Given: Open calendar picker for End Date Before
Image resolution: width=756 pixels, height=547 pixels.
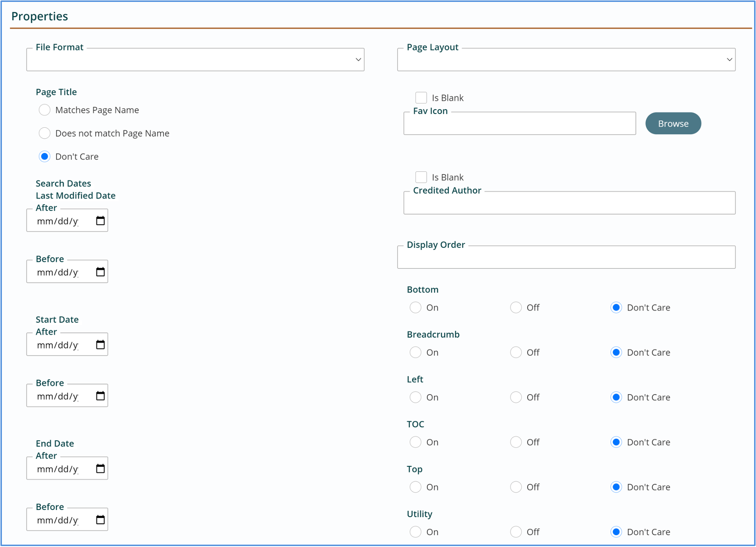Looking at the screenshot, I should [x=100, y=520].
